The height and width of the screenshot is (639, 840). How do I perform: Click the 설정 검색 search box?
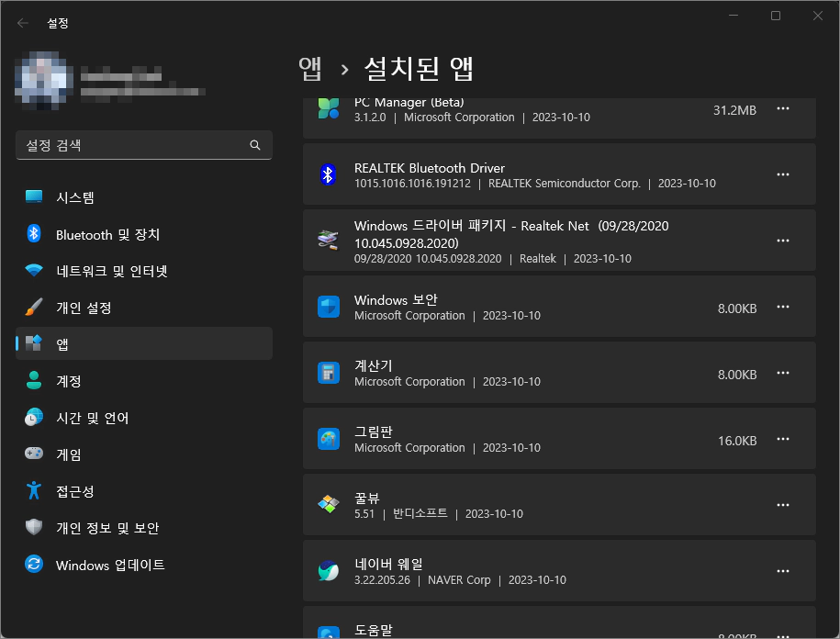pyautogui.click(x=143, y=145)
